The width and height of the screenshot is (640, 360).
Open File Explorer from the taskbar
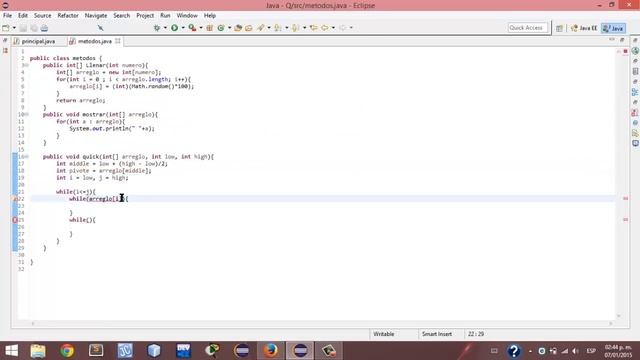38,351
